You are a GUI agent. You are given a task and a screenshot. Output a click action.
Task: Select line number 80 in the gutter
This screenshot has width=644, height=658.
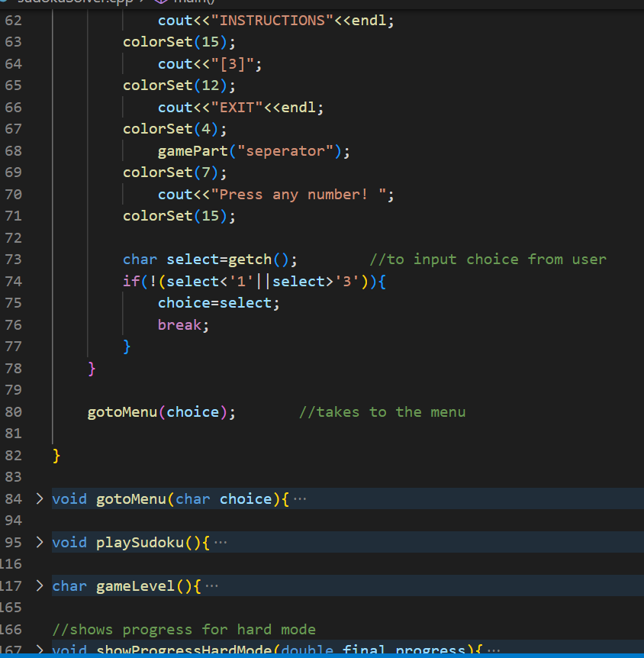pos(13,411)
